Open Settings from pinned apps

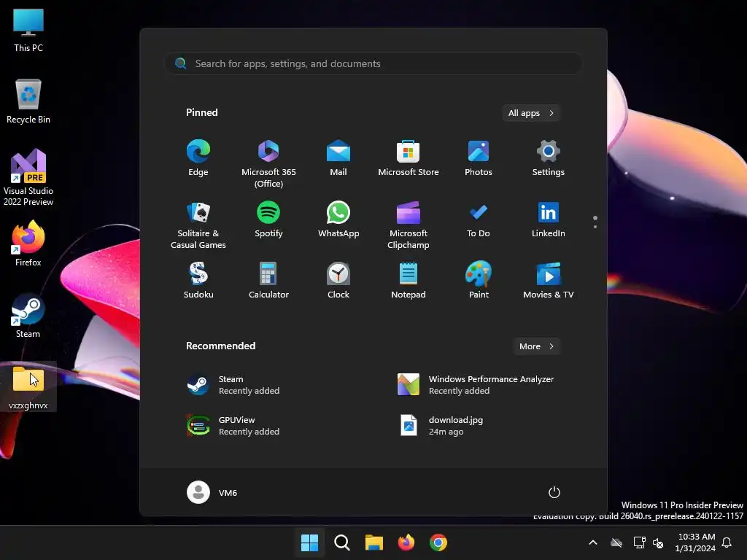point(549,158)
